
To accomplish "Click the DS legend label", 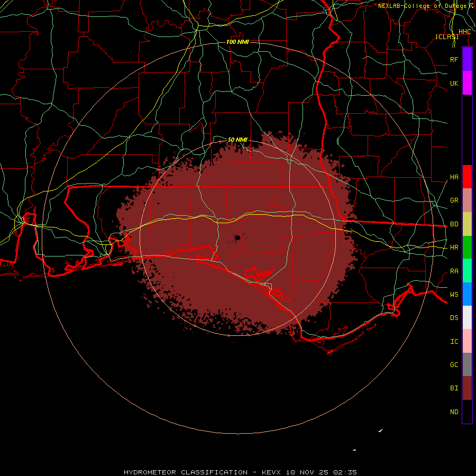I will pyautogui.click(x=454, y=317).
